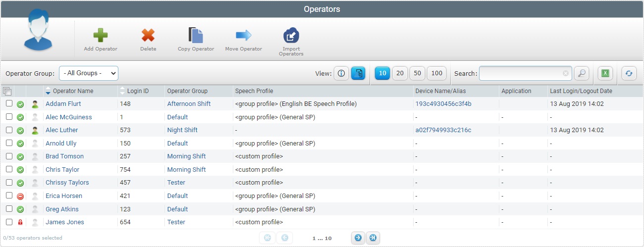
Task: Check the box for Alec Luther
Action: click(9, 130)
